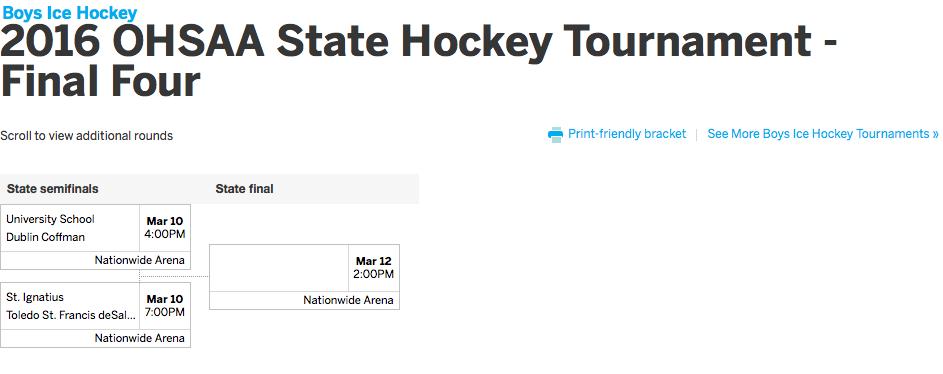
Task: Click Toledo St. Francis deSales team name
Action: 71,315
